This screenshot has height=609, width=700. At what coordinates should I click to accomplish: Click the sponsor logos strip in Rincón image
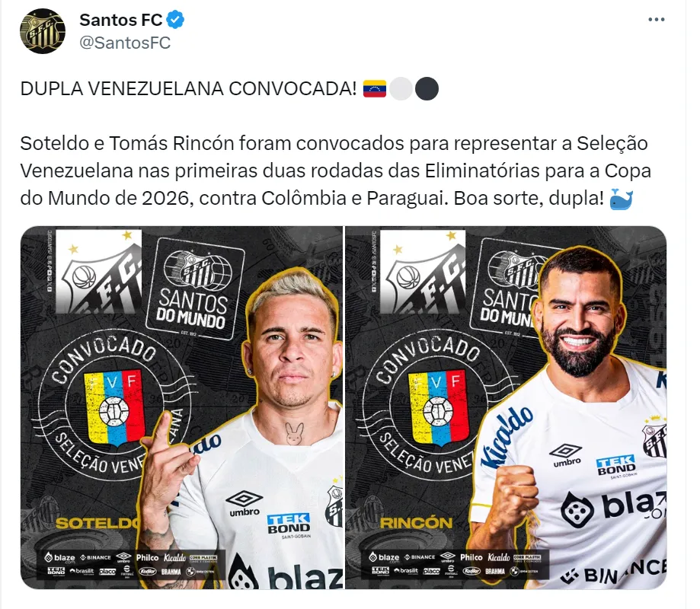tap(455, 564)
